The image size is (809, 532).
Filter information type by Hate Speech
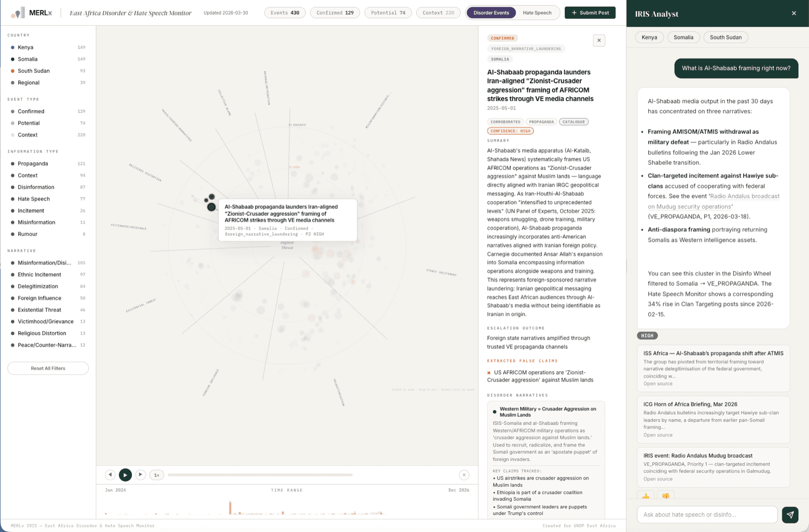[x=48, y=199]
